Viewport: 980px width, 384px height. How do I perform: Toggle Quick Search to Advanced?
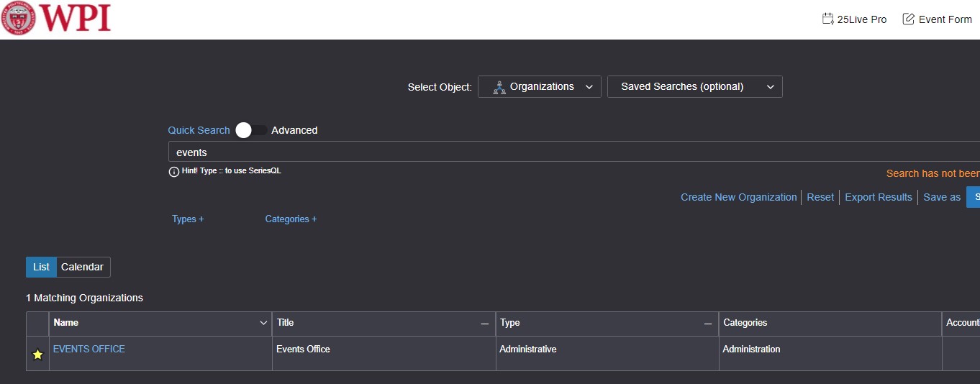point(251,130)
